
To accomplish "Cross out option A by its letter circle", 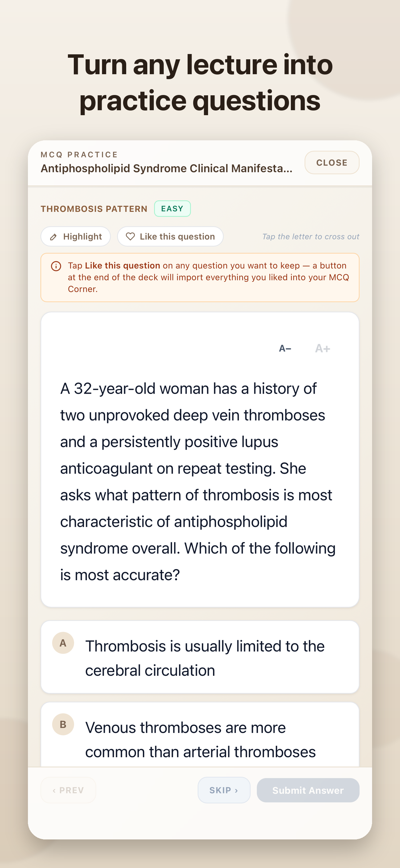I will (x=63, y=643).
